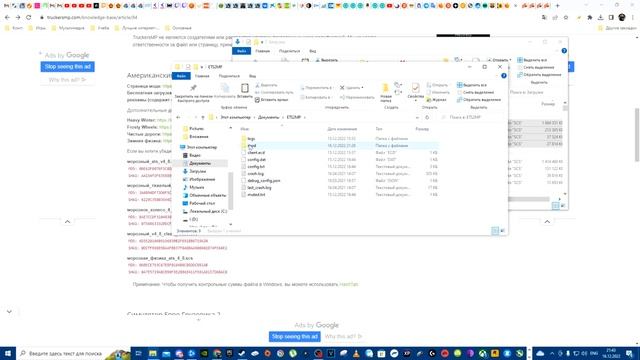
Task: Click browser address bar
Action: [x=286, y=18]
